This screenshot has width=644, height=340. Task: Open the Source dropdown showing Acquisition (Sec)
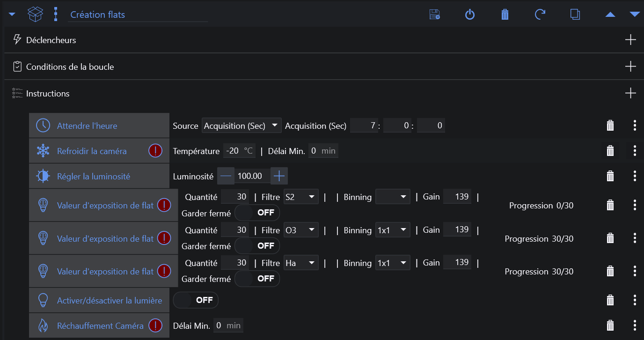point(241,126)
